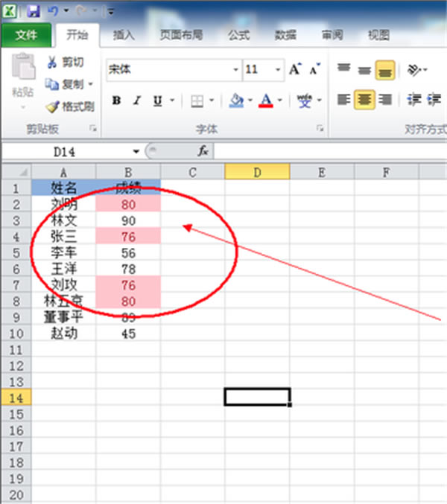Redo the last undone action
This screenshot has height=504, width=447.
[x=81, y=11]
